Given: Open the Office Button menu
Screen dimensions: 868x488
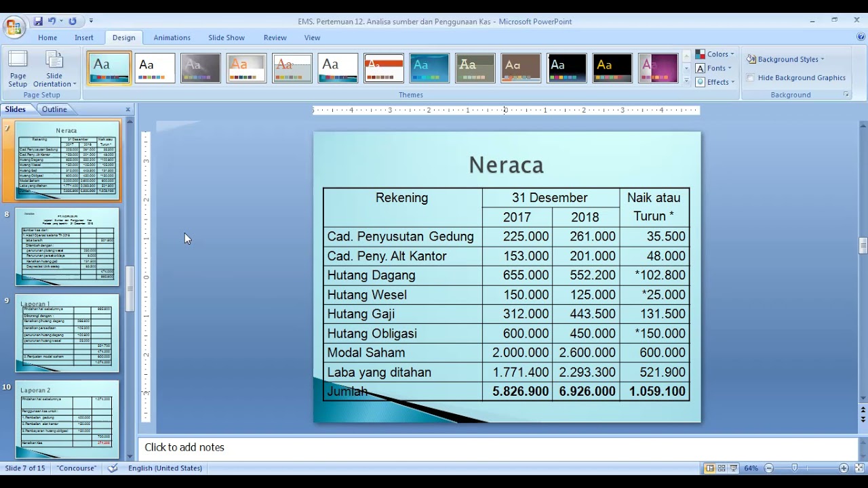Looking at the screenshot, I should (x=14, y=27).
